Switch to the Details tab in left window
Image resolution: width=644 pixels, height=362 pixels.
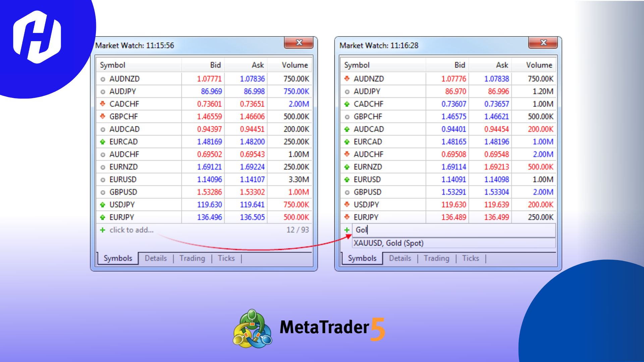click(x=155, y=258)
